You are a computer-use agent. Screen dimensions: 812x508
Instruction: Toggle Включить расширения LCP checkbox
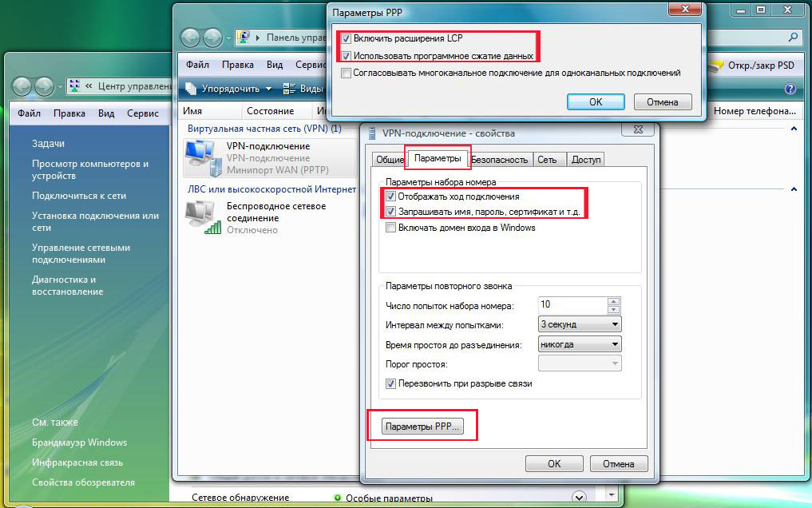click(x=346, y=39)
